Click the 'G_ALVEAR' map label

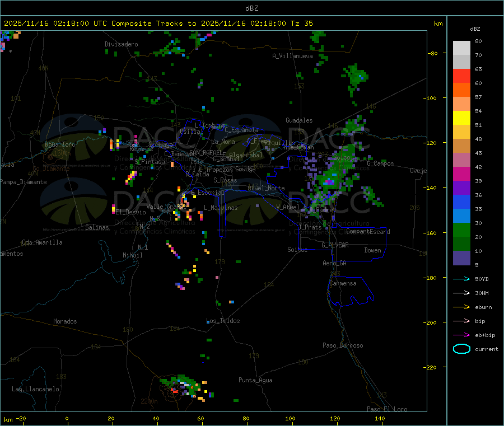335,245
